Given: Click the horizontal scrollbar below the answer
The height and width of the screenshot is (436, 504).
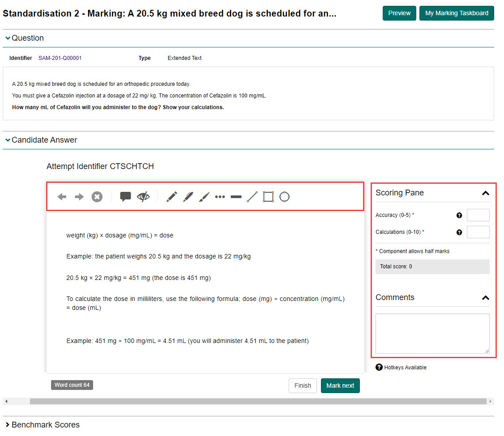Looking at the screenshot, I should pos(258,402).
